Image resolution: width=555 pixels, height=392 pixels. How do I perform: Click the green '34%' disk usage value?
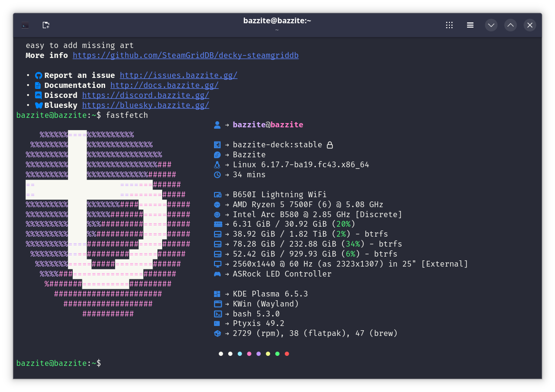[x=353, y=244]
